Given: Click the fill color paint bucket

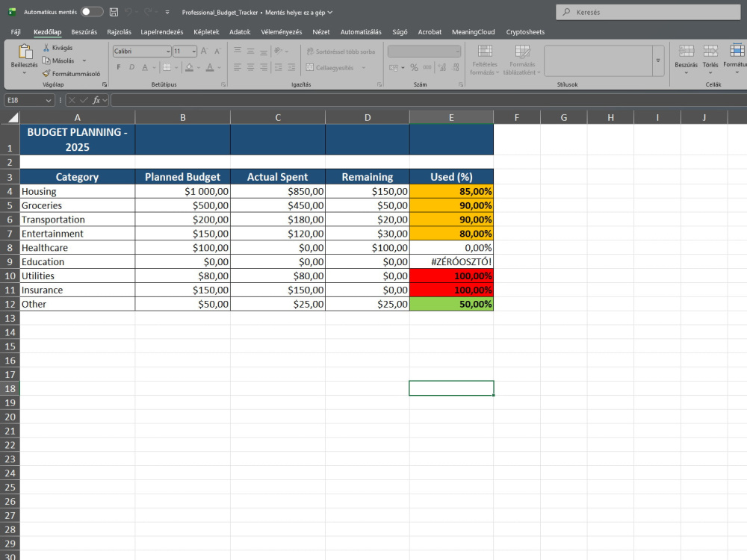Looking at the screenshot, I should pos(189,67).
